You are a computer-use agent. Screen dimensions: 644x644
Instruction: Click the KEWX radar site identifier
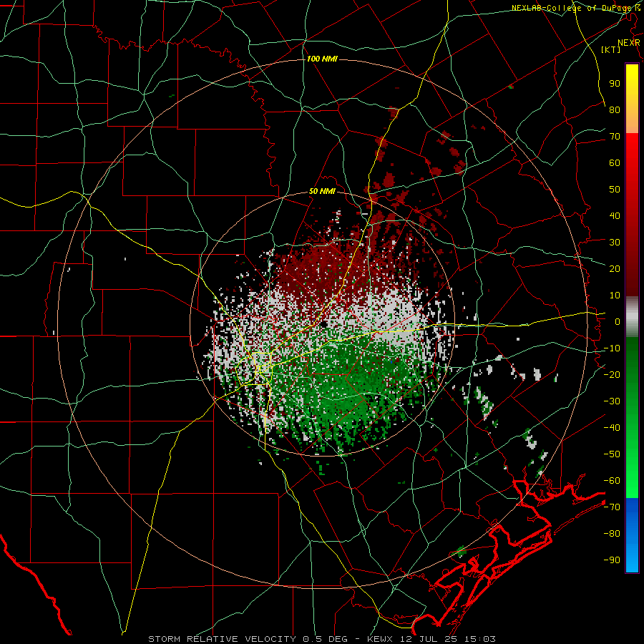pos(380,639)
